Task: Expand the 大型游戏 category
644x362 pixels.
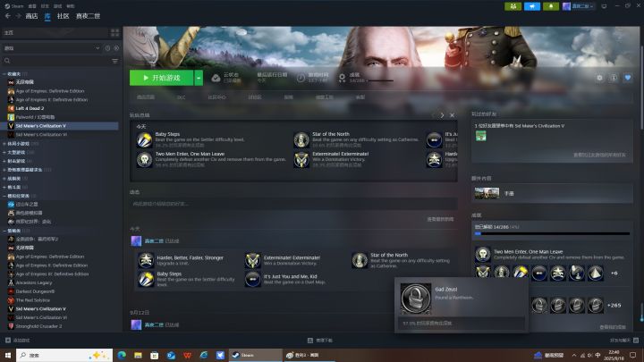Action: (4, 152)
